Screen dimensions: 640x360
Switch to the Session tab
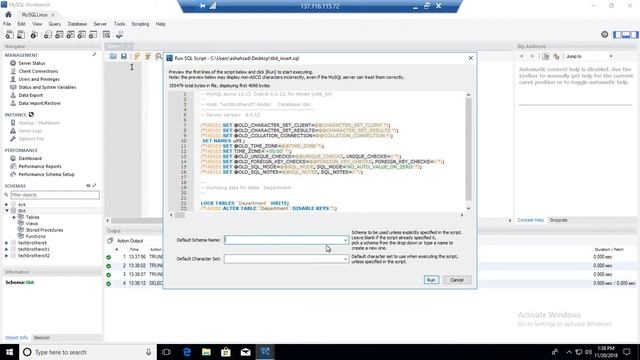(x=42, y=338)
